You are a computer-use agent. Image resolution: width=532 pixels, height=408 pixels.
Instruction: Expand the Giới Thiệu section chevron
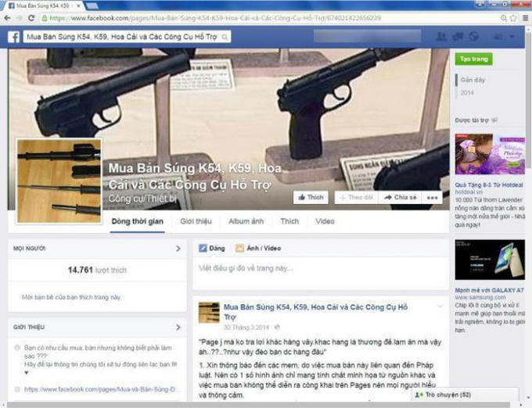(178, 327)
